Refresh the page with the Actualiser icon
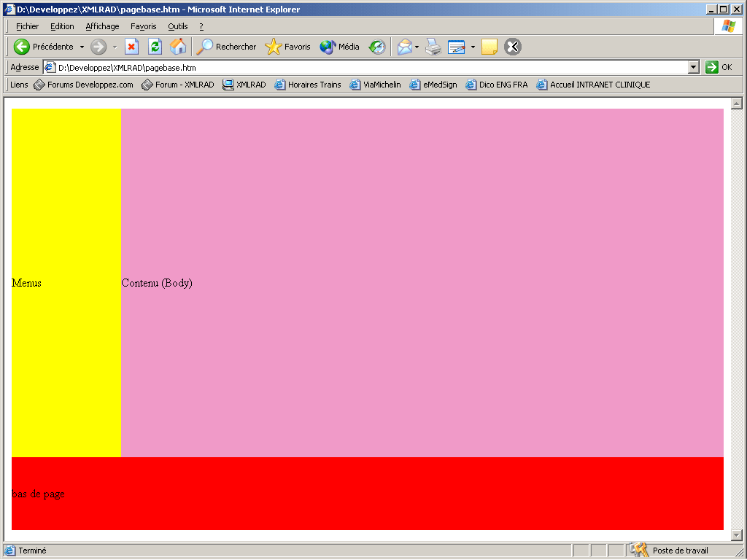 [x=155, y=47]
